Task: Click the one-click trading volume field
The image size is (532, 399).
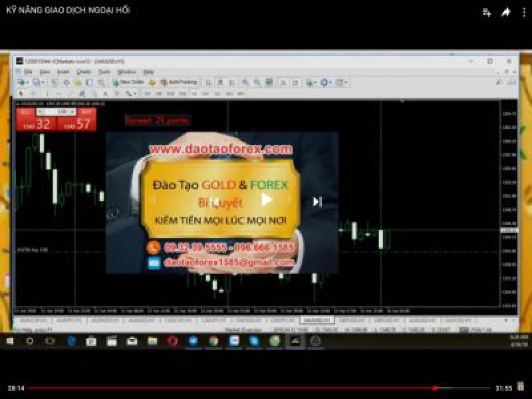Action: tap(56, 112)
